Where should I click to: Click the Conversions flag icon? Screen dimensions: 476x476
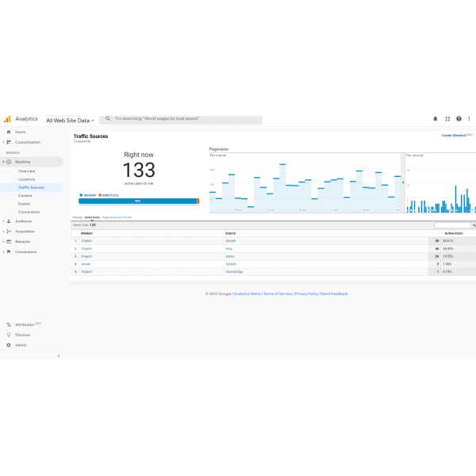point(9,251)
